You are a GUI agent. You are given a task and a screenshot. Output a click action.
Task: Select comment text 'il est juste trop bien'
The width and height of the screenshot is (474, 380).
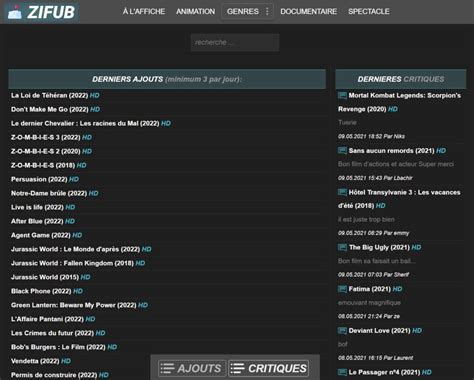coord(366,220)
